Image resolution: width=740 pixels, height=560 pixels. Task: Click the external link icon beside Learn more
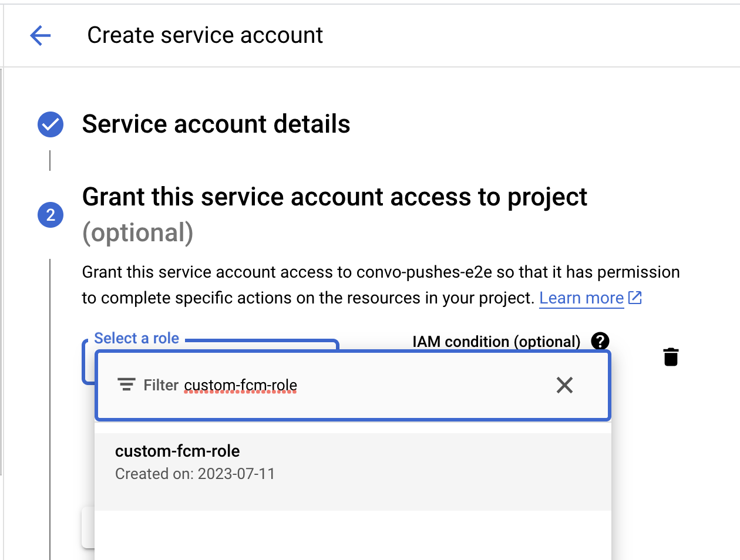point(634,298)
